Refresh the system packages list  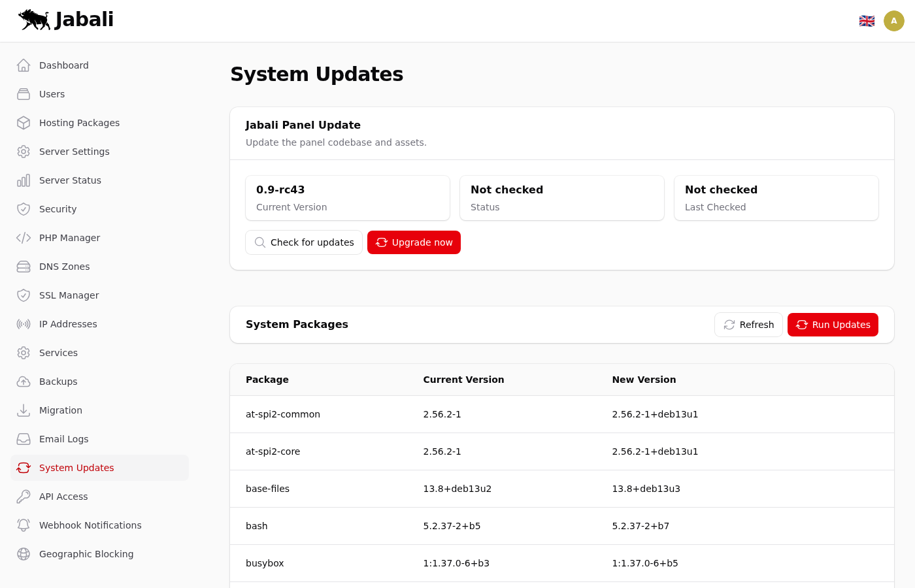pyautogui.click(x=748, y=325)
